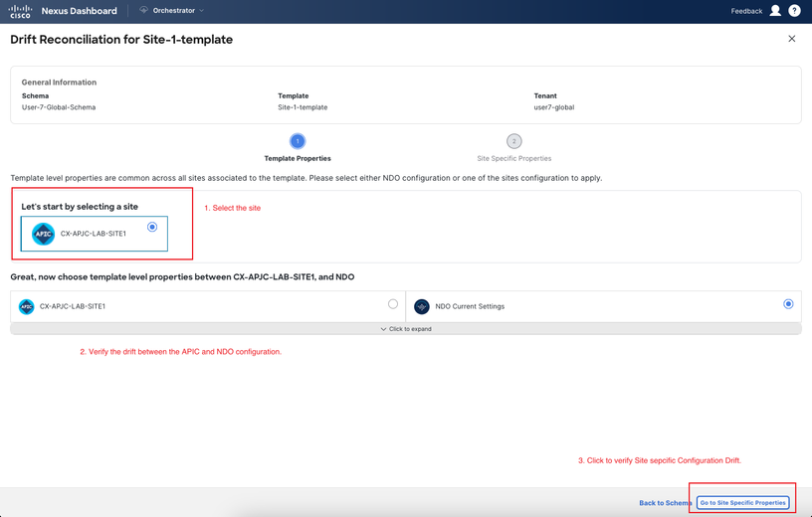Expand the Click to expand bar
Image resolution: width=812 pixels, height=517 pixels.
click(406, 329)
